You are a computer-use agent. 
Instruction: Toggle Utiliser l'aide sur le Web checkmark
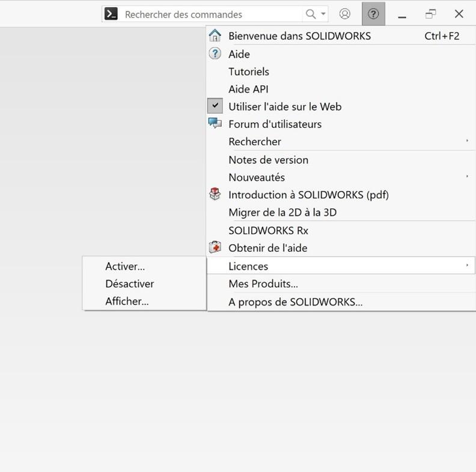[x=215, y=106]
